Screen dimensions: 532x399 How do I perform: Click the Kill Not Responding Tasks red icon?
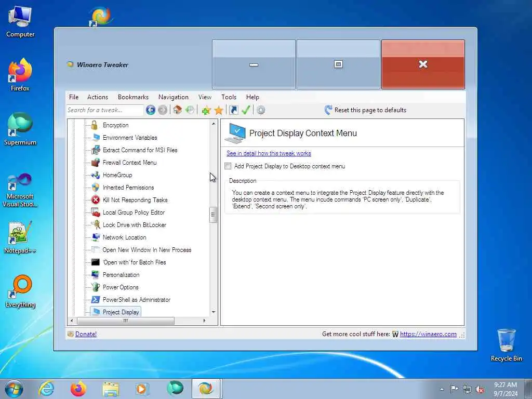coord(96,200)
